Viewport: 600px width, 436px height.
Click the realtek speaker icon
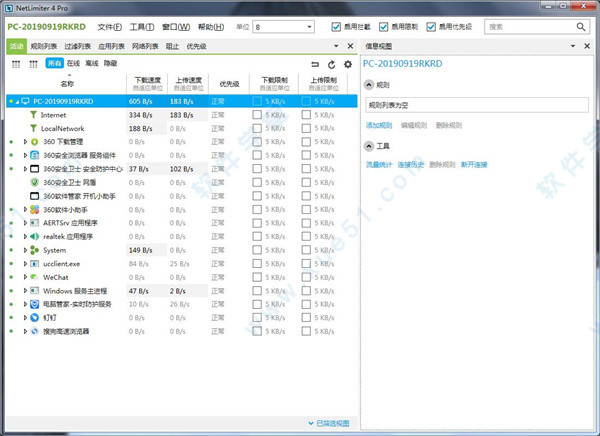34,237
